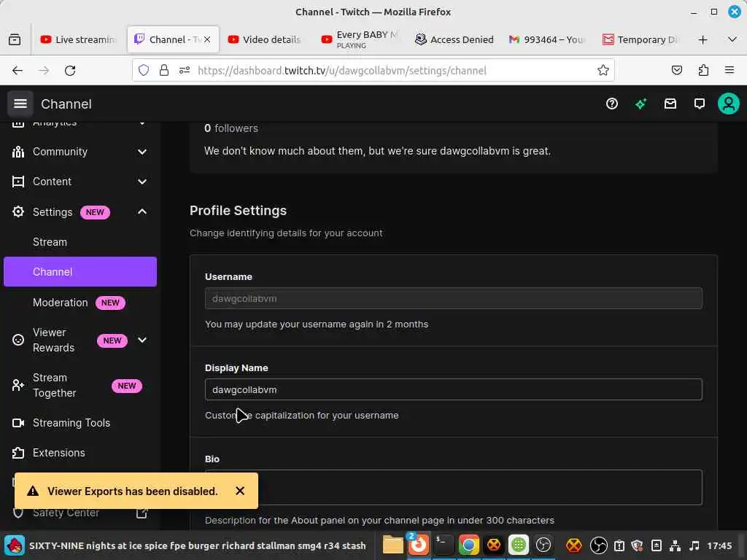Image resolution: width=747 pixels, height=560 pixels.
Task: Click the disabled Username field
Action: point(453,298)
